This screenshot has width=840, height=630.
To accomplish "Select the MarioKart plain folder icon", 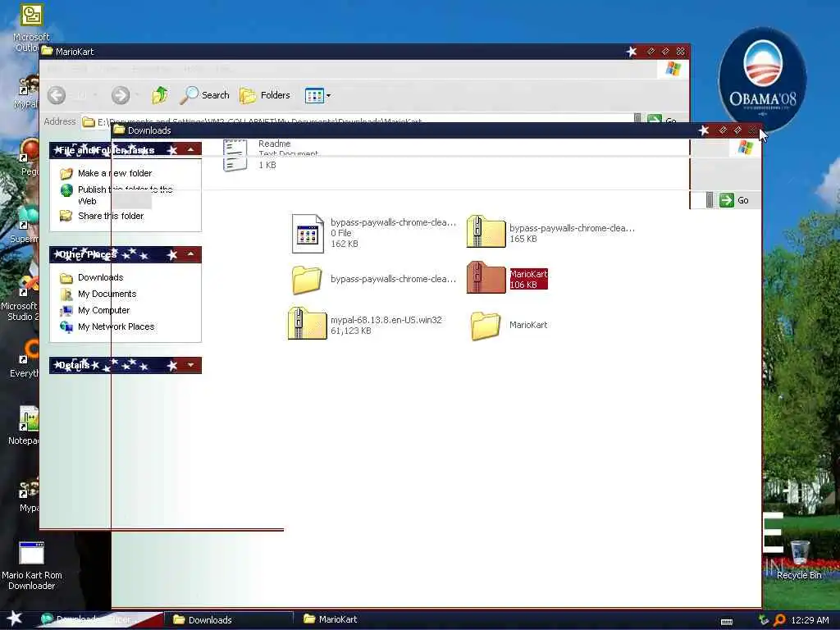I will point(486,326).
